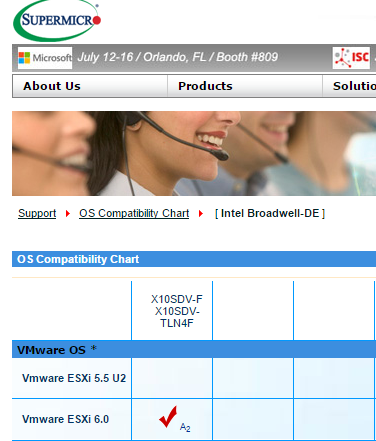This screenshot has height=441, width=376.
Task: Select the Vmware ESXi 6.0 row label
Action: 65,419
